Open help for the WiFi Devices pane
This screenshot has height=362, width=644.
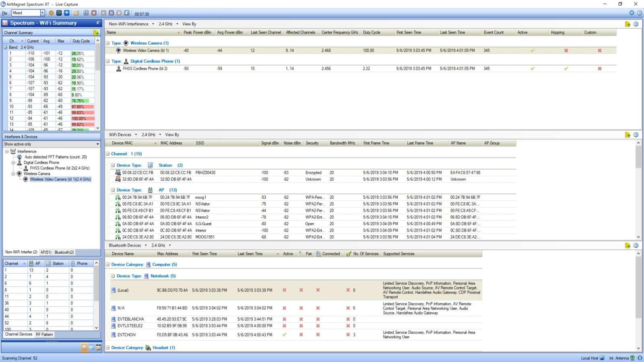point(636,135)
